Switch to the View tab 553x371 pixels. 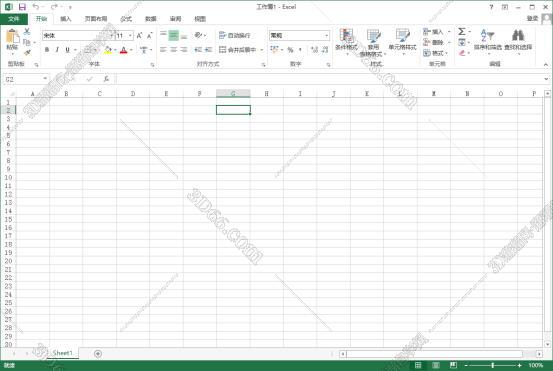(x=200, y=19)
